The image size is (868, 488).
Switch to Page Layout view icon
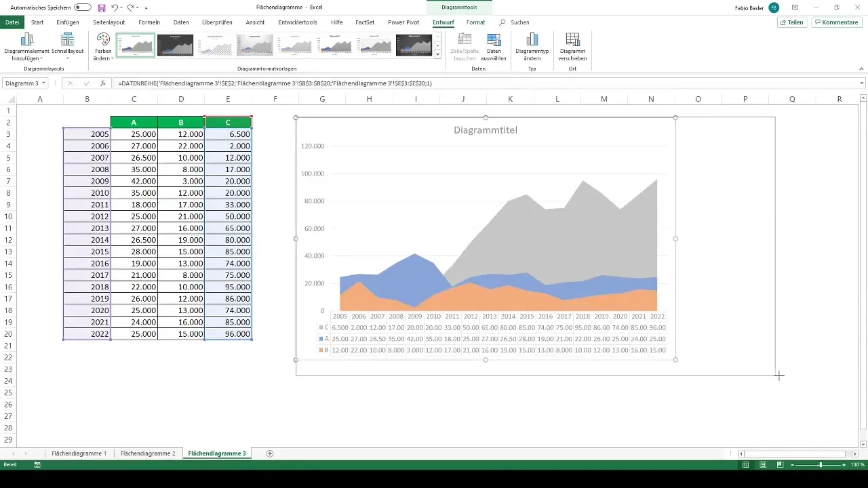[763, 464]
